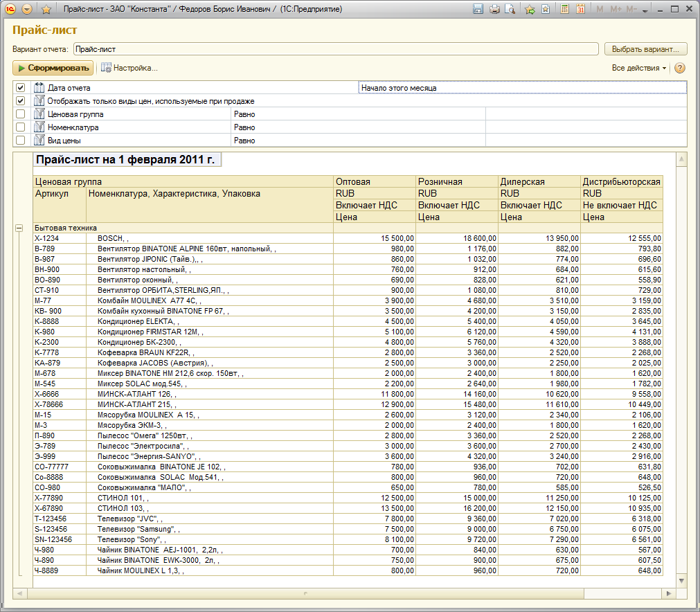Open the history page-with-star icon
This screenshot has width=700, height=612.
click(546, 9)
